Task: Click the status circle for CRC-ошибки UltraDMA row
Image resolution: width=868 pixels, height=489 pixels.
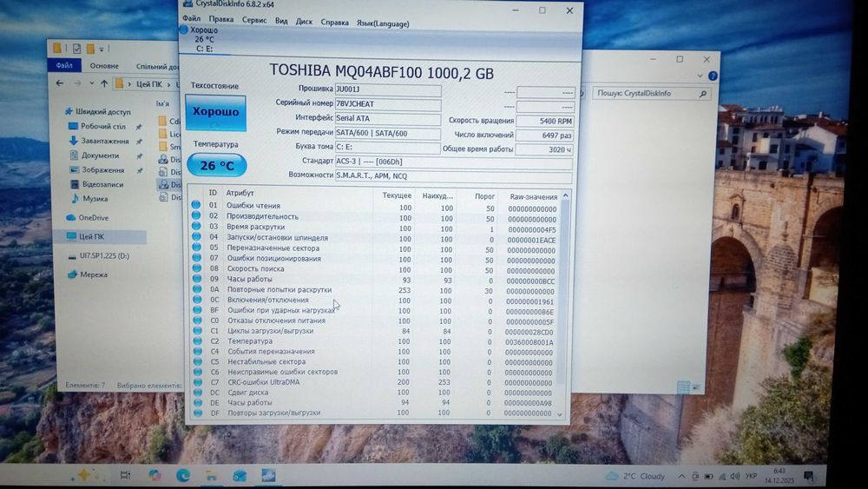Action: coord(198,381)
